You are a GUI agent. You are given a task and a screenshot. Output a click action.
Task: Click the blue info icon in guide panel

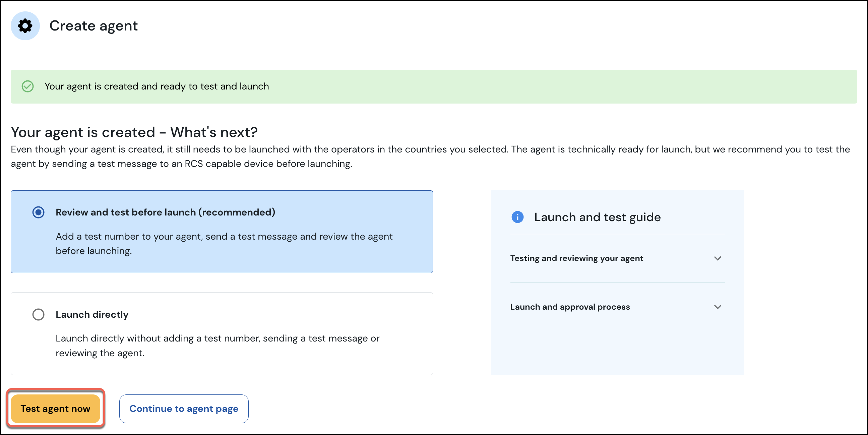517,217
